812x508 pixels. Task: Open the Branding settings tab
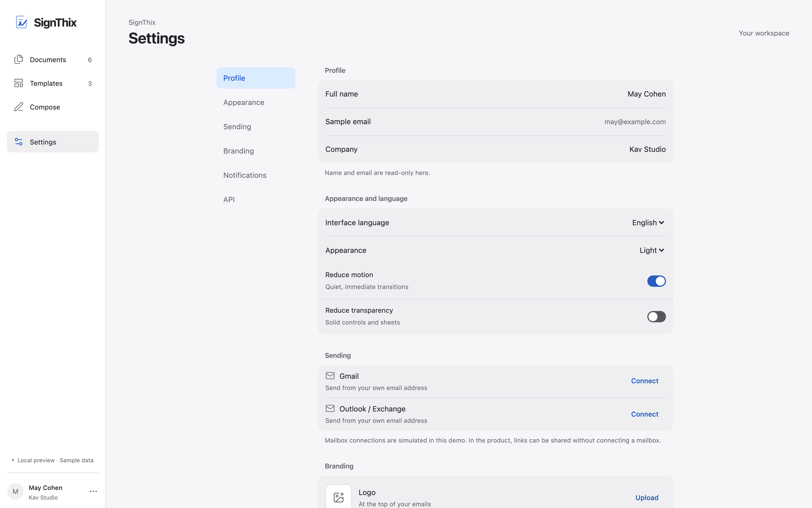point(256,151)
